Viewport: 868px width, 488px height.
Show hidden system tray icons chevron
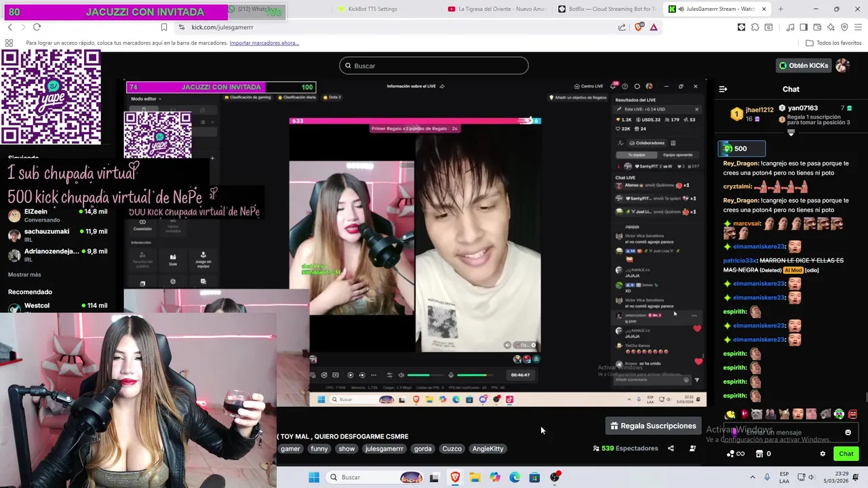click(752, 477)
